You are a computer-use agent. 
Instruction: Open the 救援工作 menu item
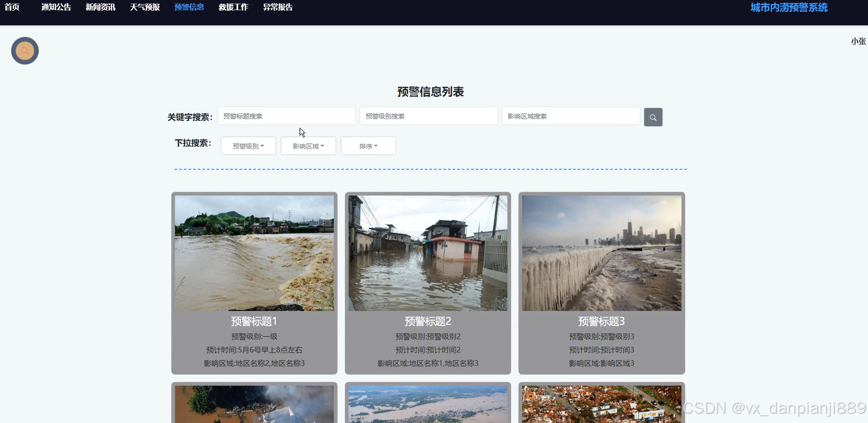(x=233, y=7)
